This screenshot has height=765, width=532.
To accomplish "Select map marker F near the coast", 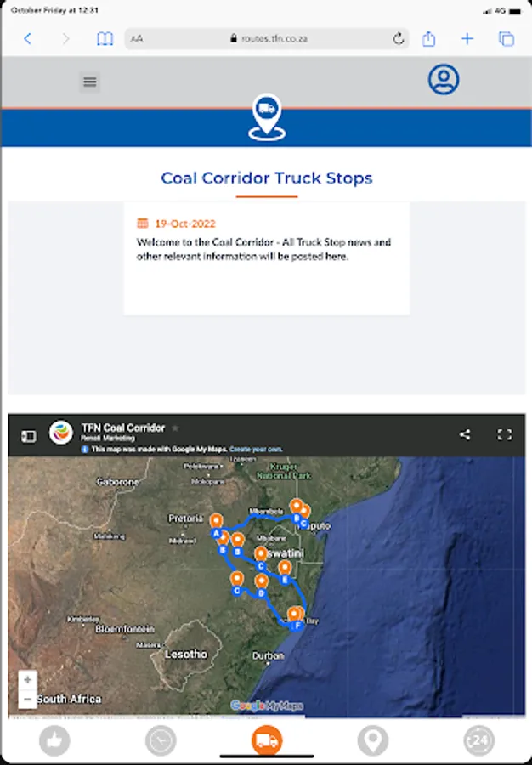I will [296, 619].
